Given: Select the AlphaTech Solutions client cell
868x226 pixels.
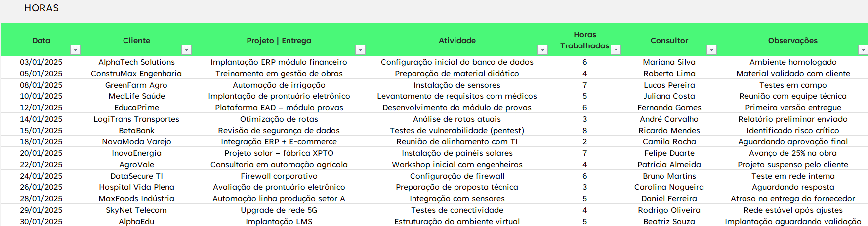Looking at the screenshot, I should (136, 62).
